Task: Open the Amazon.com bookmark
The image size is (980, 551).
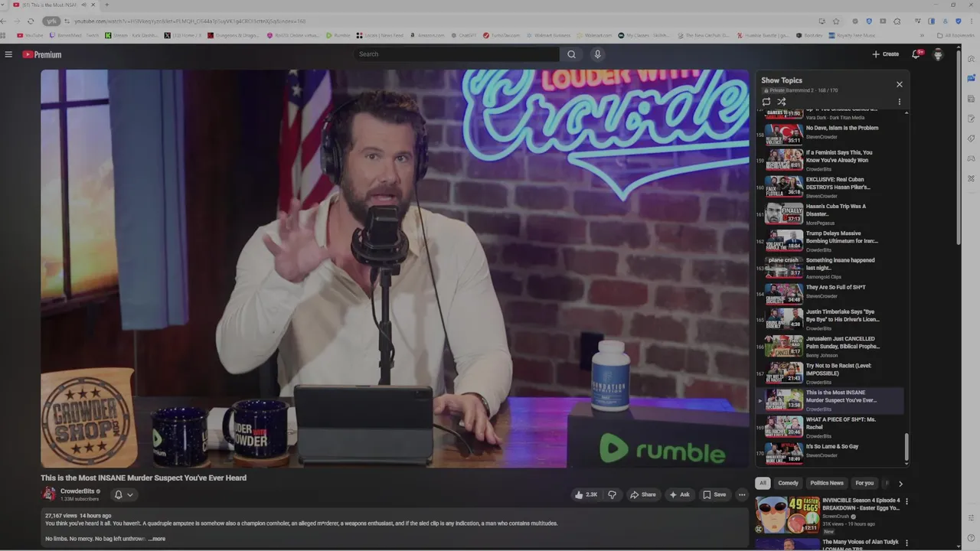Action: [427, 35]
